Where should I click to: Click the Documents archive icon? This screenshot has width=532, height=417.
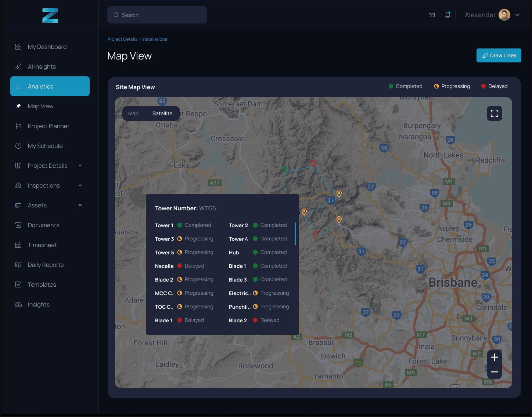18,225
